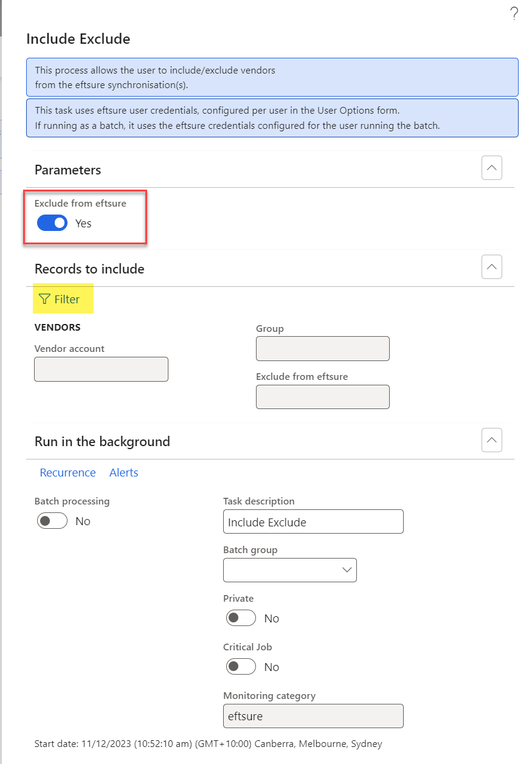Screen dimensions: 532x764
Task: Open the Recurrence tab
Action: tap(67, 472)
